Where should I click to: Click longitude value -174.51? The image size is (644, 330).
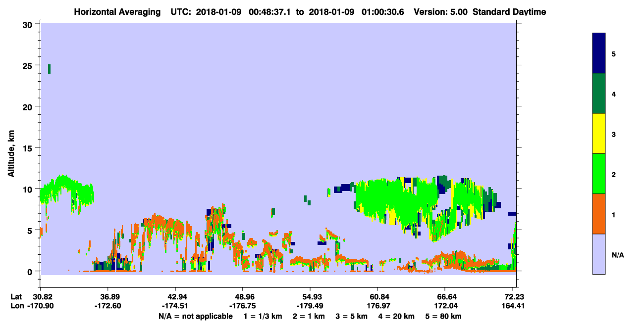coord(175,306)
